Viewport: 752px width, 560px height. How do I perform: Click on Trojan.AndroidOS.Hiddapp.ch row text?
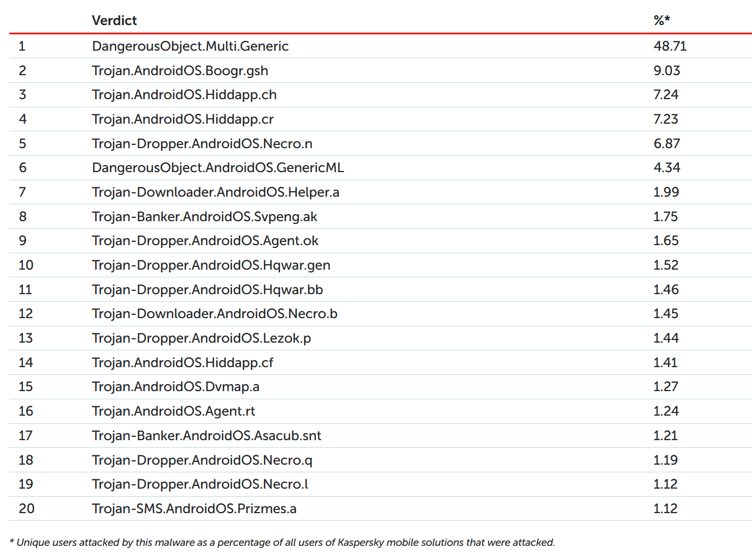point(184,95)
